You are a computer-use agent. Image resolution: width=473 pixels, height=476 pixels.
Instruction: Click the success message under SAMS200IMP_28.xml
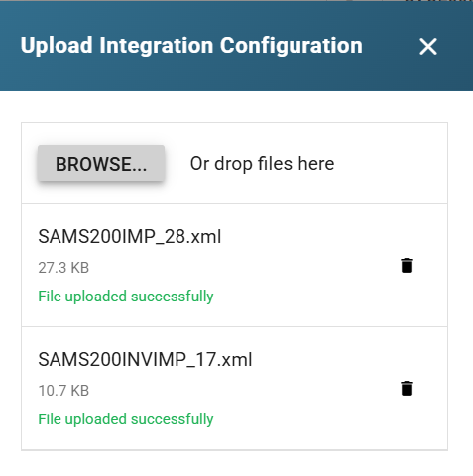click(126, 297)
